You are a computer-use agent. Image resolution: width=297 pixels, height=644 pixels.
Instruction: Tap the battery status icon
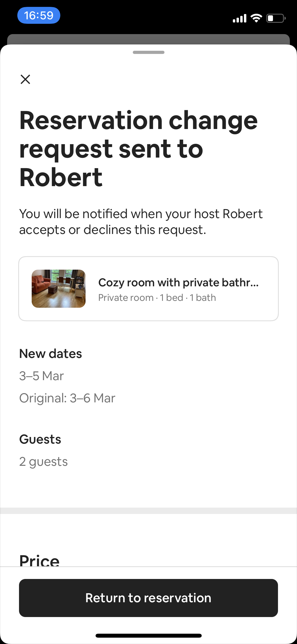[276, 18]
